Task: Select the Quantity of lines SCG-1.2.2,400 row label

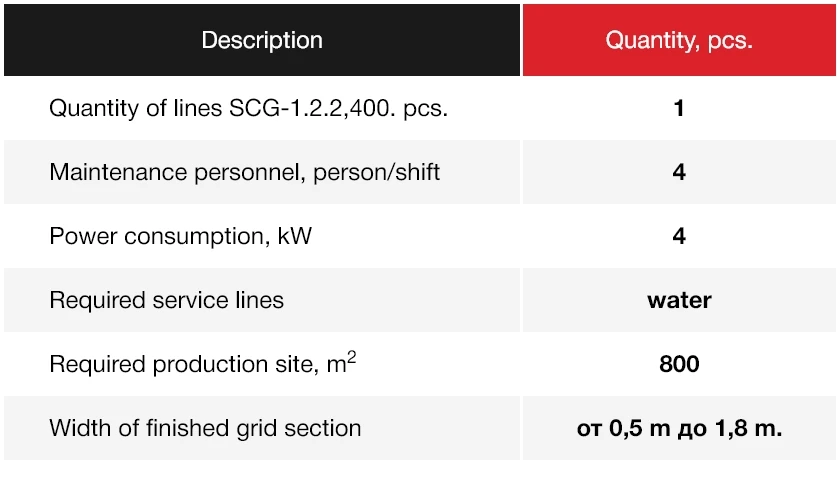Action: 248,108
